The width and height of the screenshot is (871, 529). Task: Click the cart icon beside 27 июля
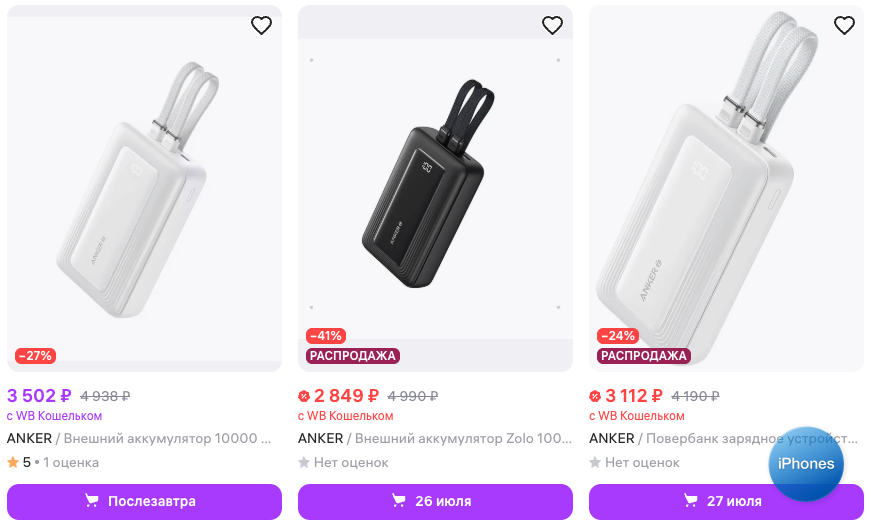pos(690,501)
